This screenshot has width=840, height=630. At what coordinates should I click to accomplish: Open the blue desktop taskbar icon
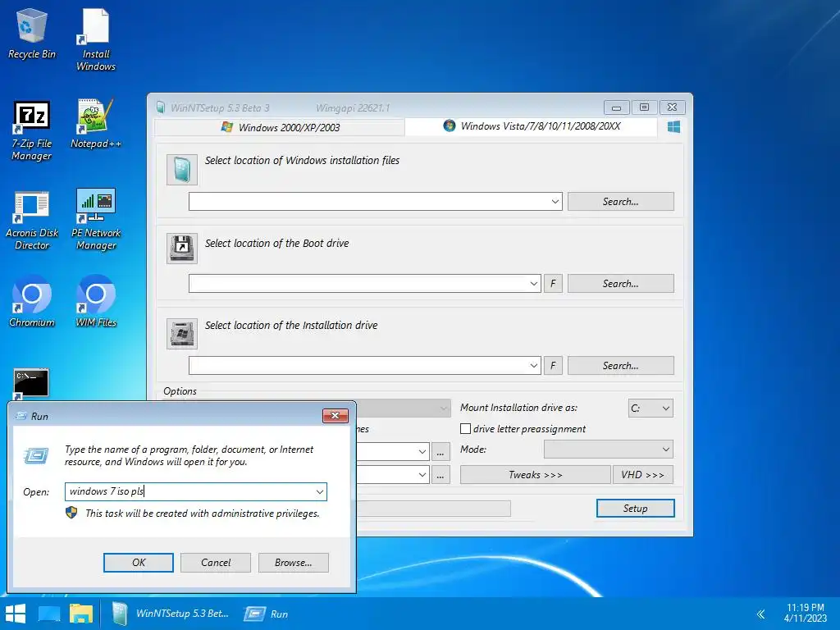(x=49, y=614)
